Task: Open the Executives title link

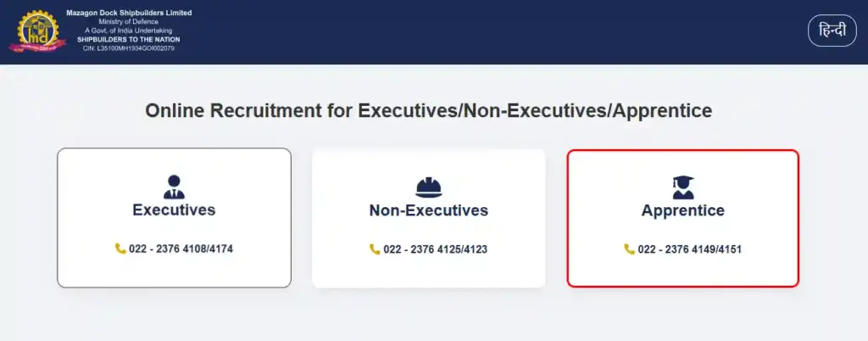Action: click(174, 210)
